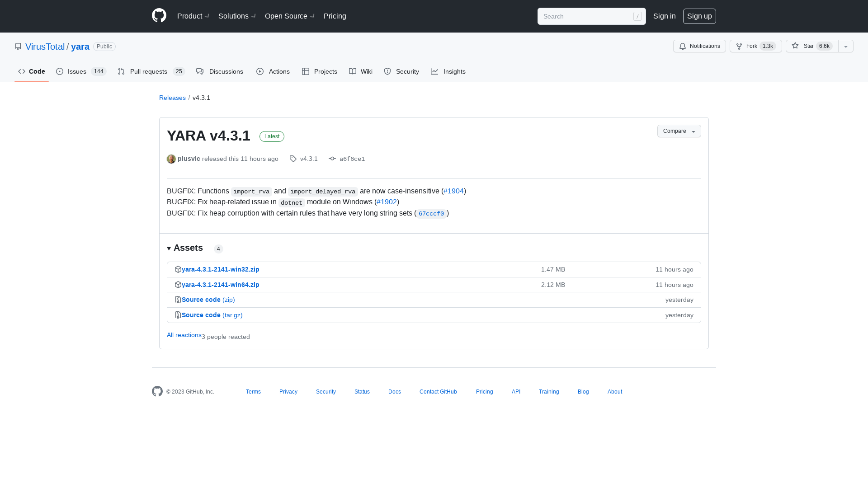Open the Issues tab
The image size is (868, 488).
pyautogui.click(x=81, y=71)
